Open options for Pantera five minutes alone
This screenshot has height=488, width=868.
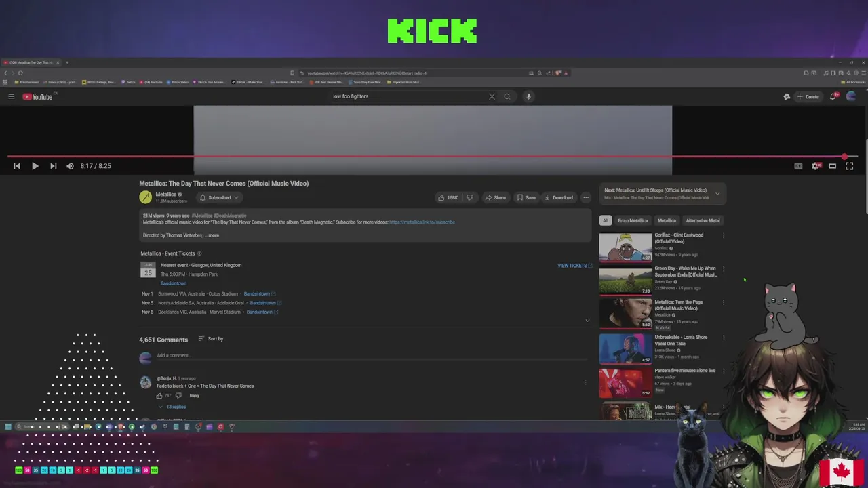coord(724,371)
